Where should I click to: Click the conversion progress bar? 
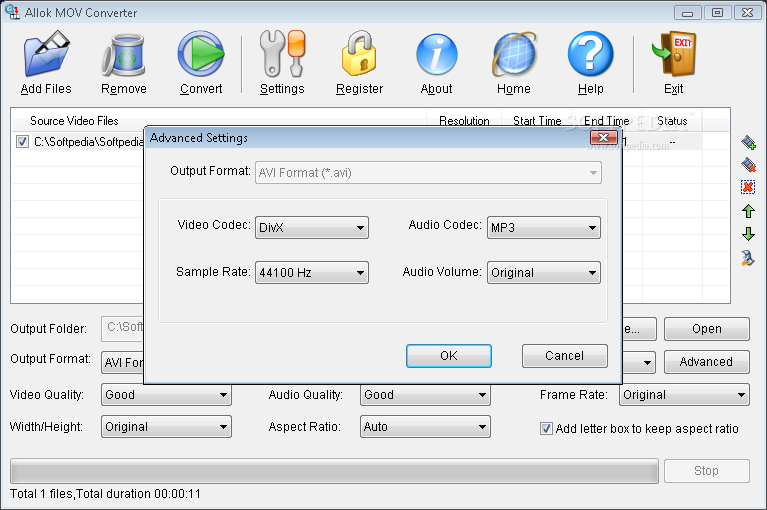click(334, 471)
